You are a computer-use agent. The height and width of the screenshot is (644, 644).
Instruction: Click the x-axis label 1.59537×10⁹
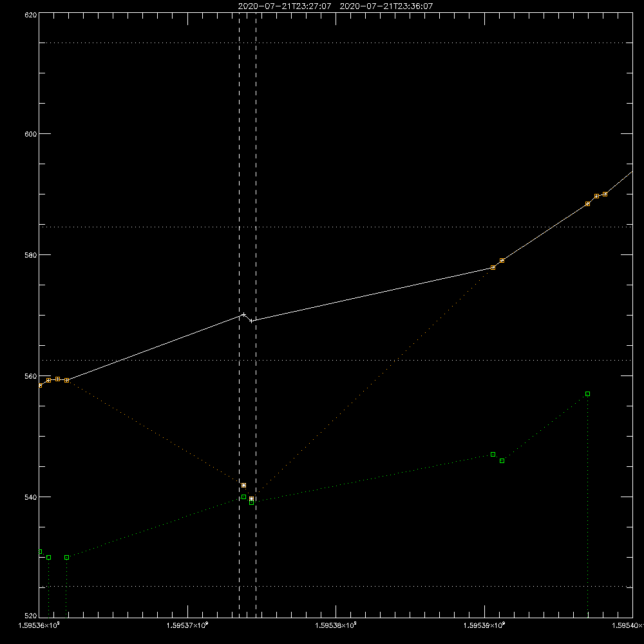187,625
